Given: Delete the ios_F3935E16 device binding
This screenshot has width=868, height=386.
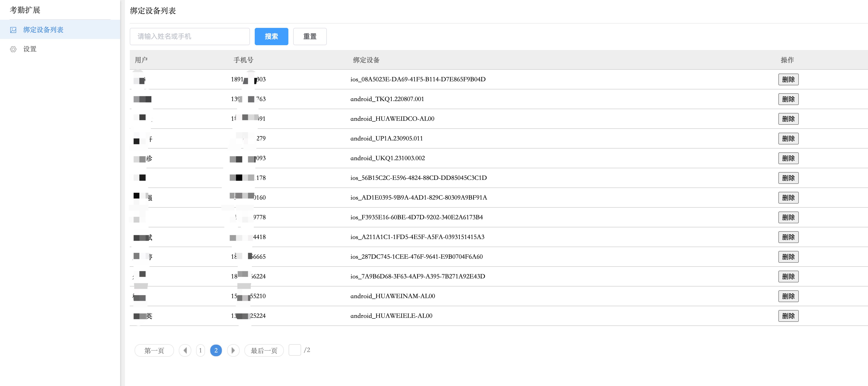Looking at the screenshot, I should 788,218.
